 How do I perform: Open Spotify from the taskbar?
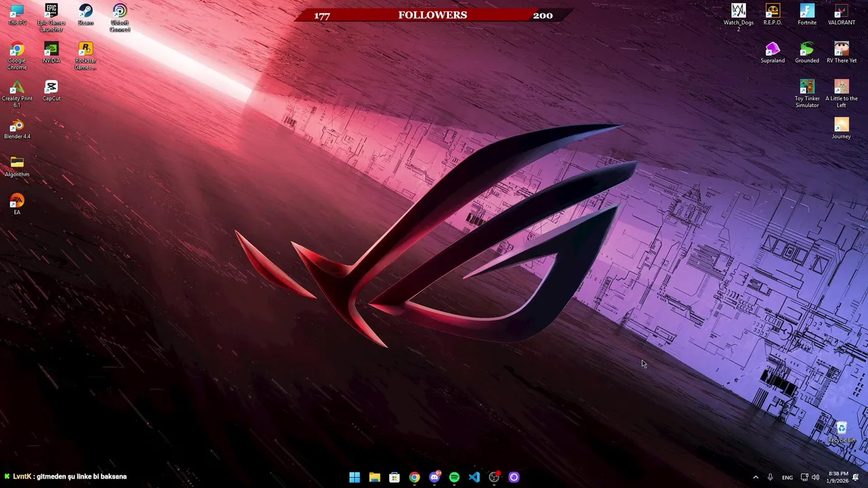click(x=454, y=477)
